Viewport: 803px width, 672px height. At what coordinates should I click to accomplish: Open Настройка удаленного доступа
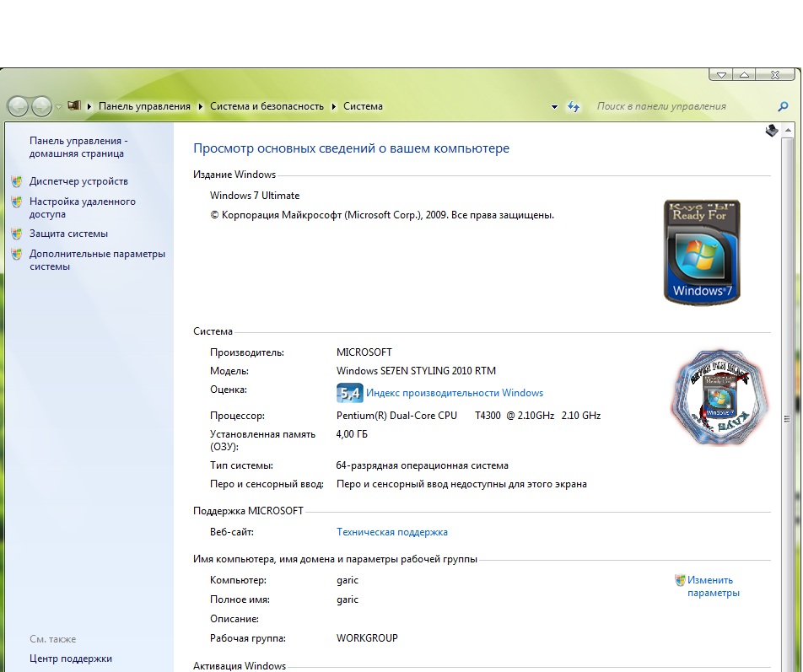point(83,207)
